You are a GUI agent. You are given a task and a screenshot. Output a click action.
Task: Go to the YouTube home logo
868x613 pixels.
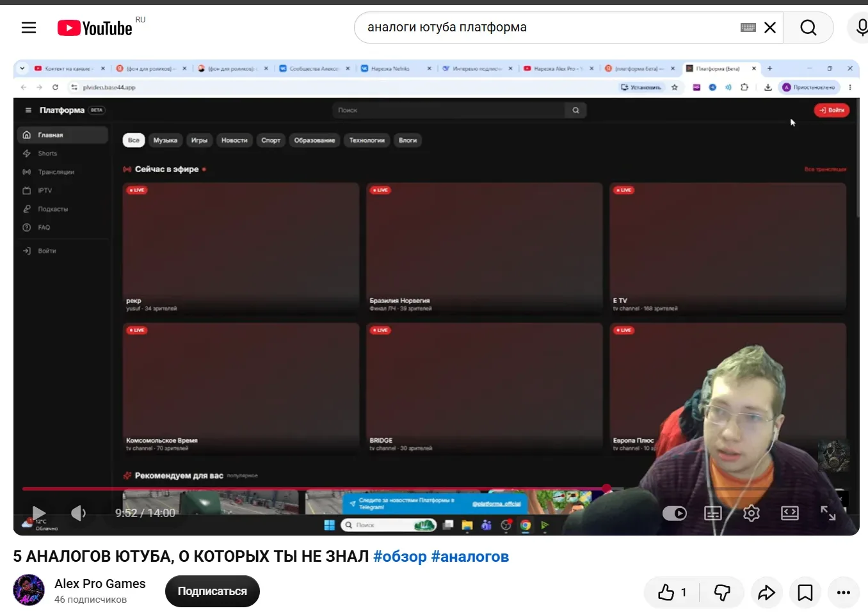tap(95, 28)
